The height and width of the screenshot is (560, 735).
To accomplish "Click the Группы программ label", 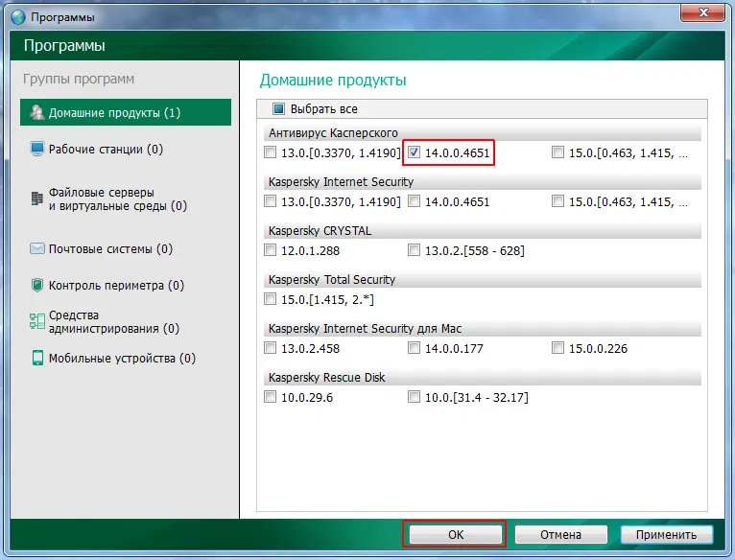I will 79,80.
